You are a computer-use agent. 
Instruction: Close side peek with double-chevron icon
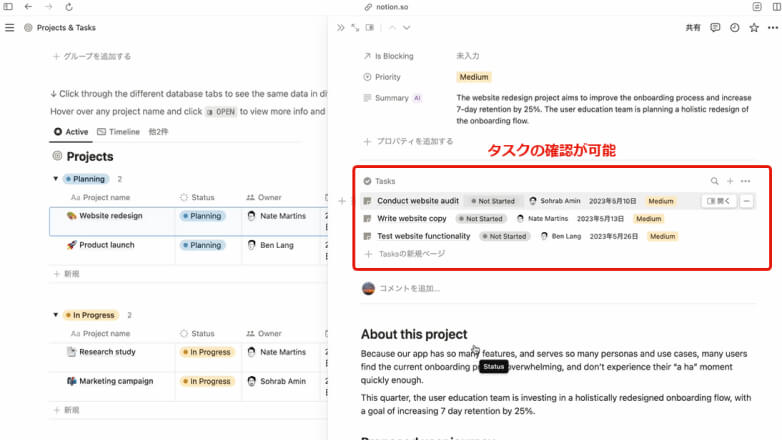pyautogui.click(x=341, y=28)
